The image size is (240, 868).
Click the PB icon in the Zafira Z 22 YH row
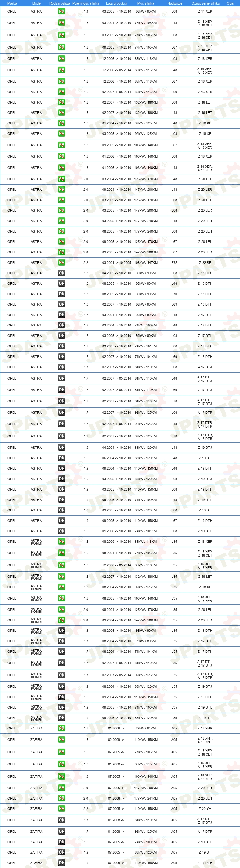click(62, 809)
